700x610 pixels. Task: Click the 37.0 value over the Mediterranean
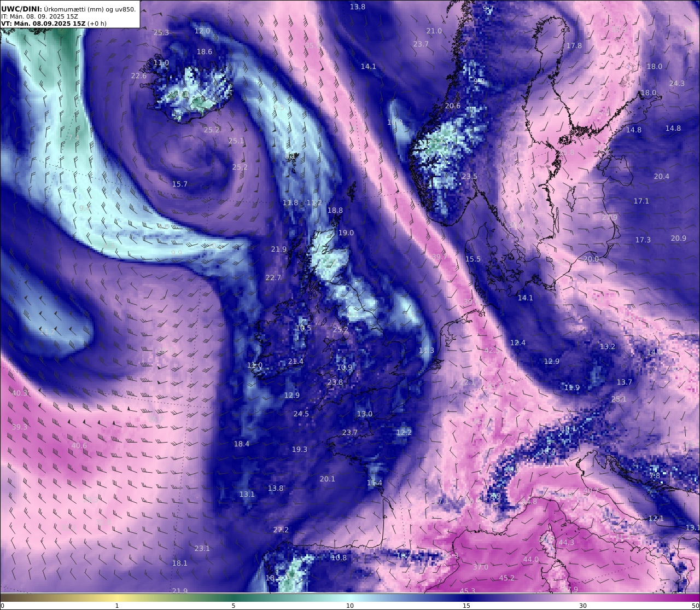[481, 567]
